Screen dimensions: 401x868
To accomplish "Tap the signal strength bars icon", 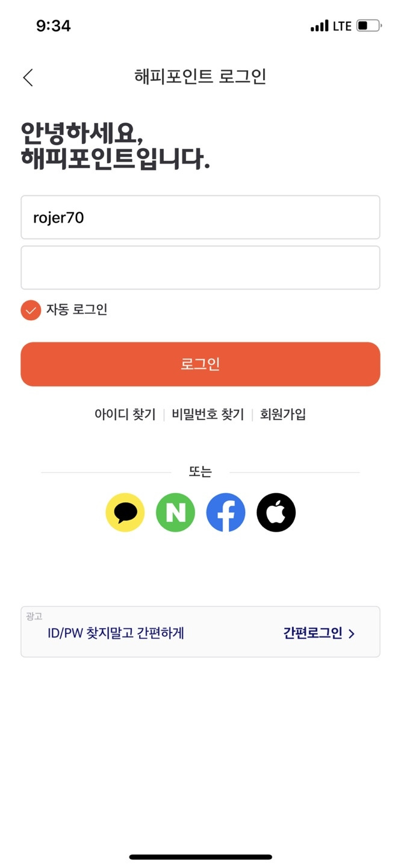I will point(320,26).
